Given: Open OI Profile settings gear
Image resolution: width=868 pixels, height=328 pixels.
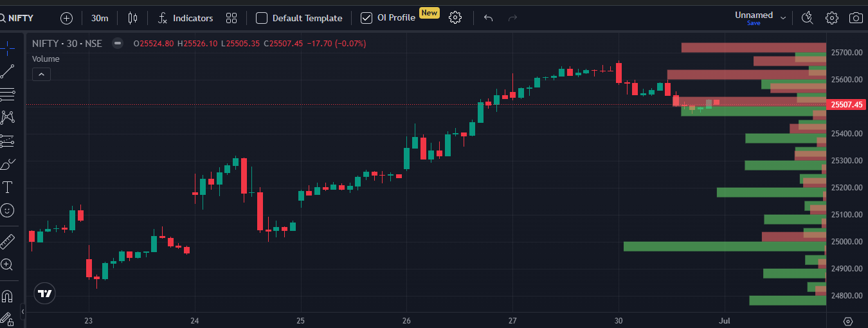Looking at the screenshot, I should [x=455, y=18].
